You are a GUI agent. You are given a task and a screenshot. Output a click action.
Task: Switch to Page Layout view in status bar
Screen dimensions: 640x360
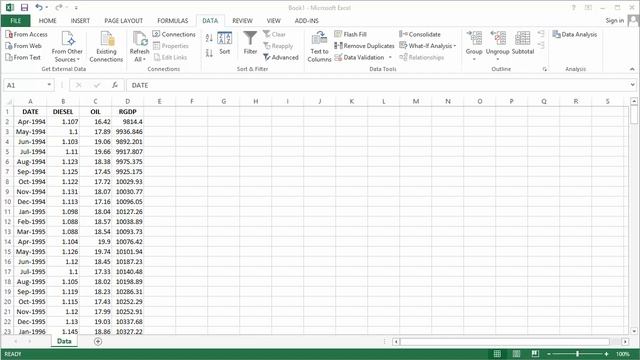tap(516, 354)
